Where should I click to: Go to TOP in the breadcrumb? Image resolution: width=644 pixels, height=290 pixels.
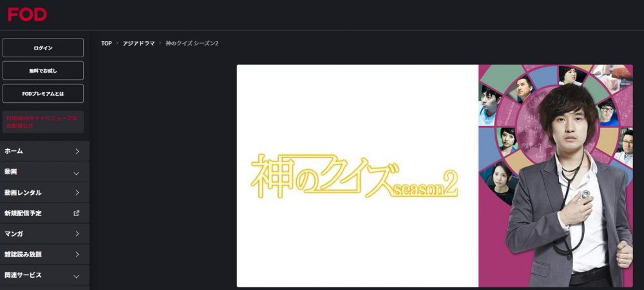[x=106, y=43]
